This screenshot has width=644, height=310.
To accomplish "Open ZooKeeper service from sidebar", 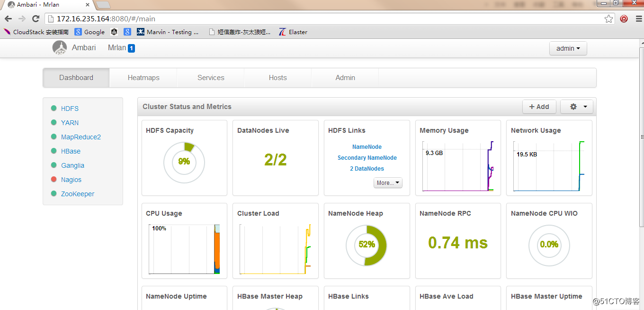I will (x=78, y=194).
